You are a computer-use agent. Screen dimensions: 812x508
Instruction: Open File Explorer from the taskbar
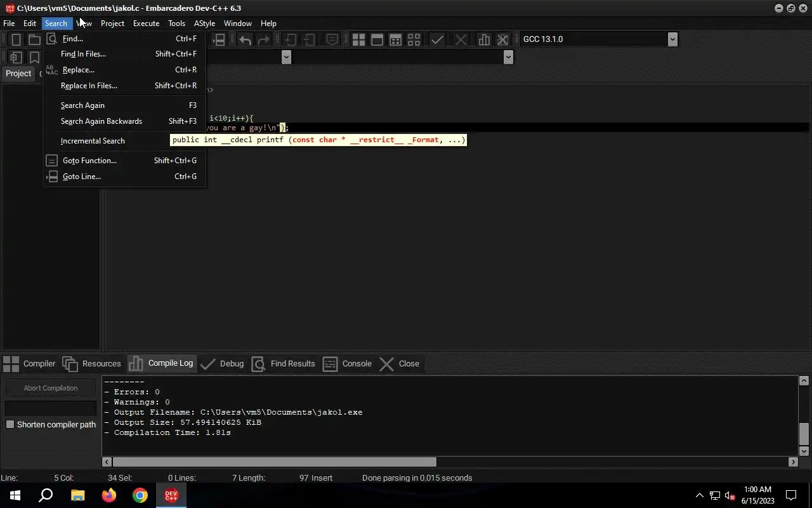77,495
